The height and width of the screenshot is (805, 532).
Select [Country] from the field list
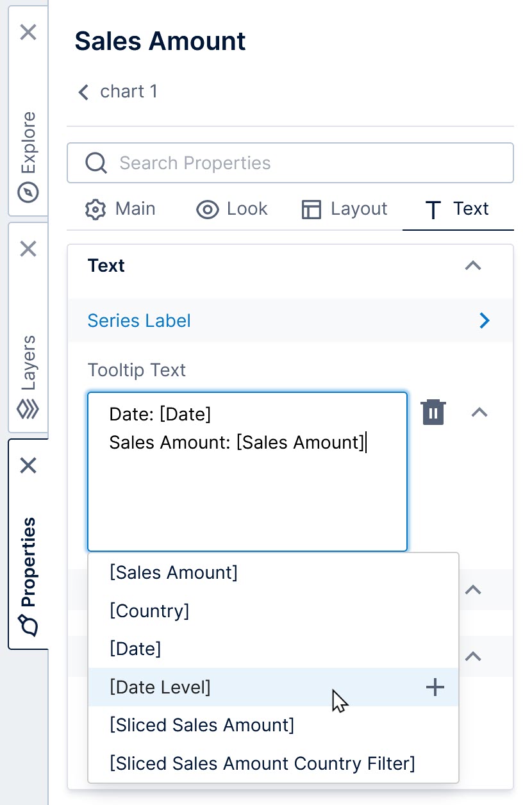click(149, 611)
